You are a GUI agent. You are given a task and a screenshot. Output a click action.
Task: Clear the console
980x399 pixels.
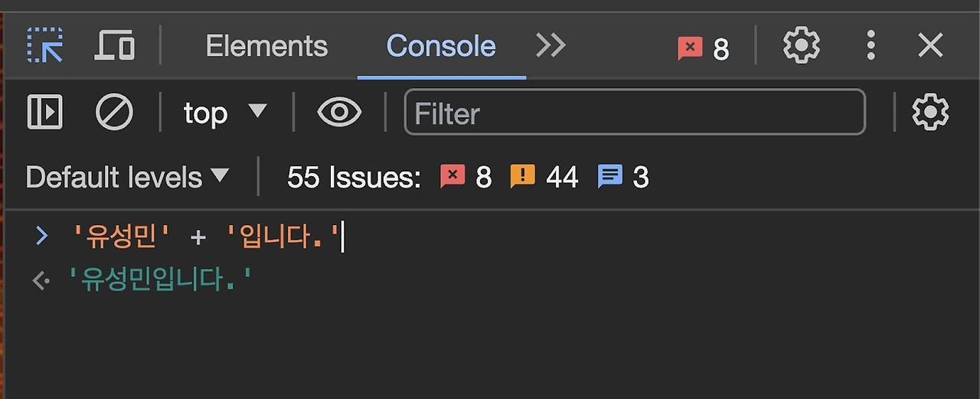(114, 113)
